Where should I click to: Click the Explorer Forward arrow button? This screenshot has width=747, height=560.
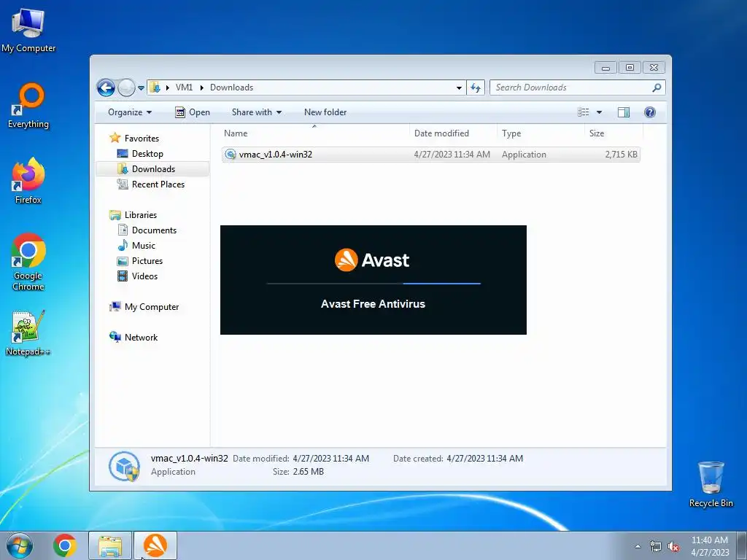tap(126, 87)
